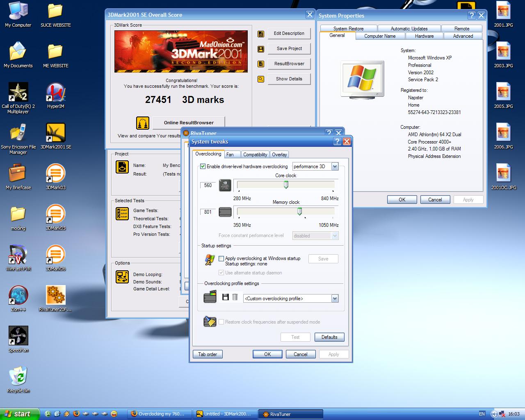Click the Online ResultBrowser button
The image size is (525, 420).
(x=189, y=123)
